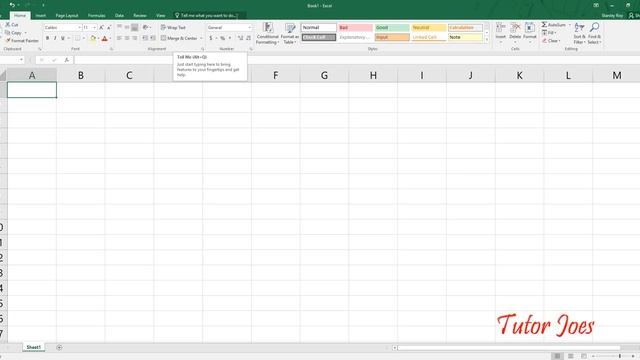This screenshot has width=640, height=360.
Task: Toggle Align Right
Action: click(x=135, y=38)
